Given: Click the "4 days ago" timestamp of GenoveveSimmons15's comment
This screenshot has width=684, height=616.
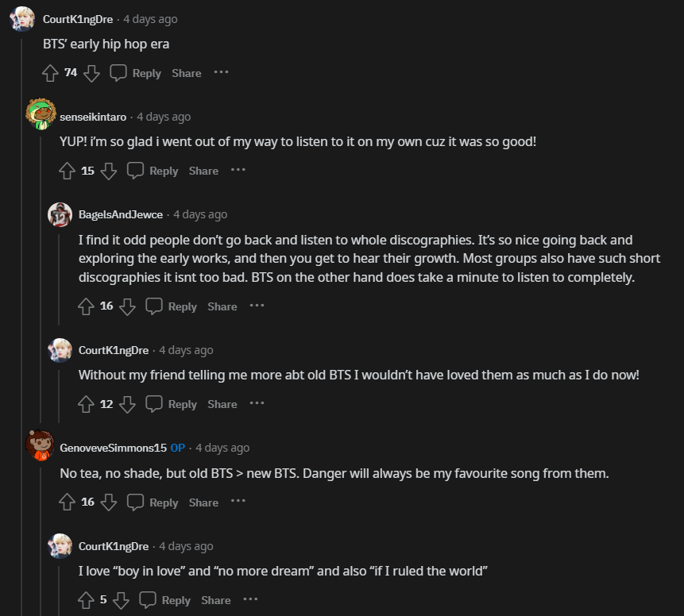Looking at the screenshot, I should point(222,448).
